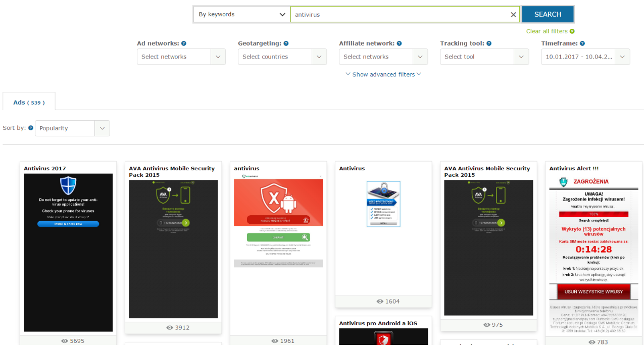Click the green icon beside Clear all filters
Image resolution: width=644 pixels, height=349 pixels.
pos(572,31)
